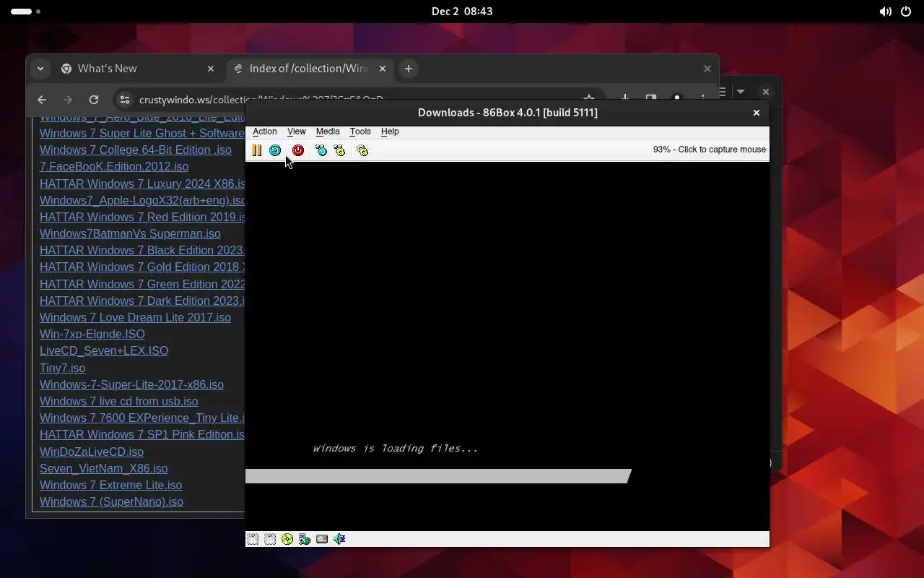Open the 86Box Help menu
Viewport: 924px width, 578px height.
[x=390, y=131]
